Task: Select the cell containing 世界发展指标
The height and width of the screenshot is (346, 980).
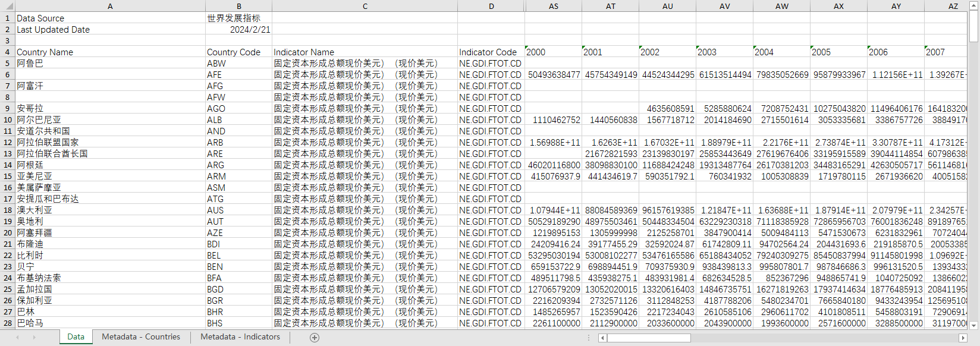Action: (238, 18)
